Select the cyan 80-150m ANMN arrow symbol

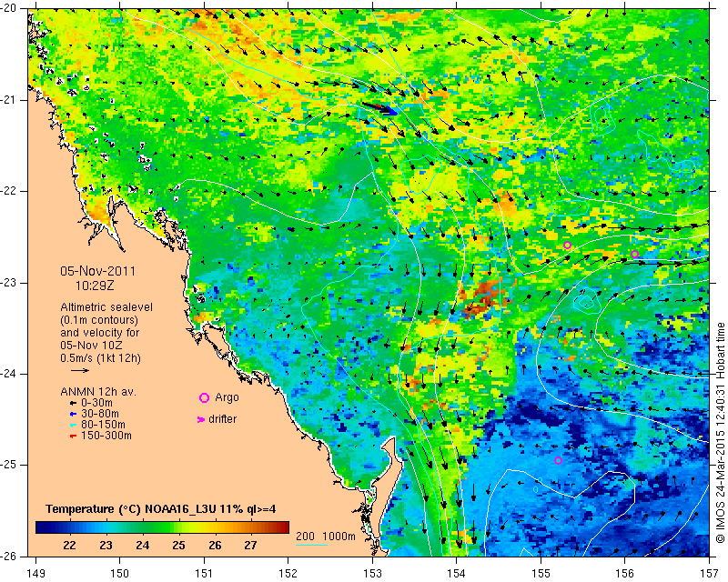pos(73,425)
